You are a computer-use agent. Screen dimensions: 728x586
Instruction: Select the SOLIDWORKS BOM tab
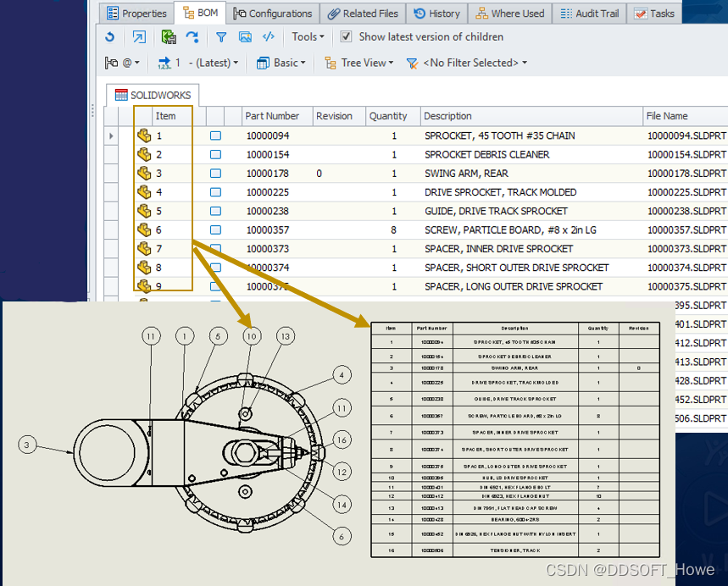pyautogui.click(x=153, y=95)
